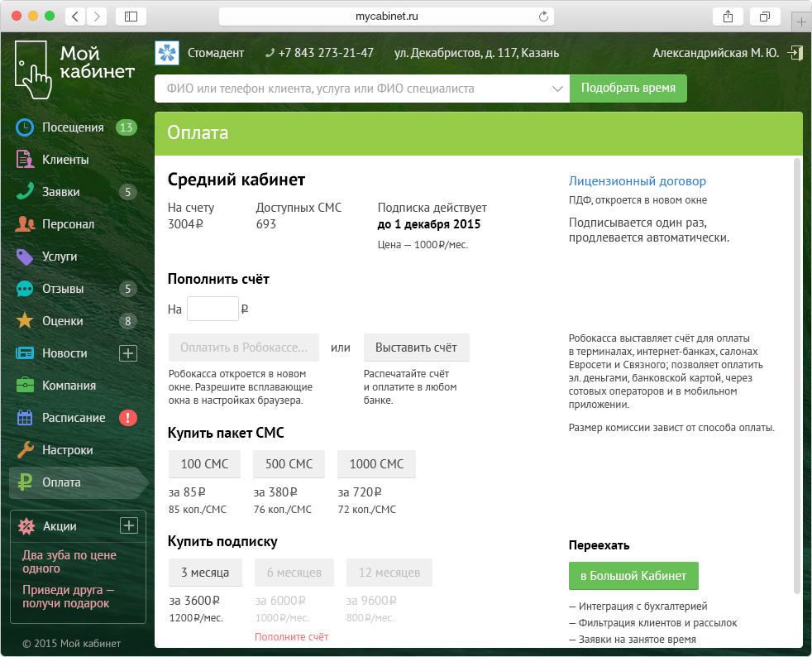
Task: Click the red exclamation alert by Расписание
Action: click(x=128, y=418)
